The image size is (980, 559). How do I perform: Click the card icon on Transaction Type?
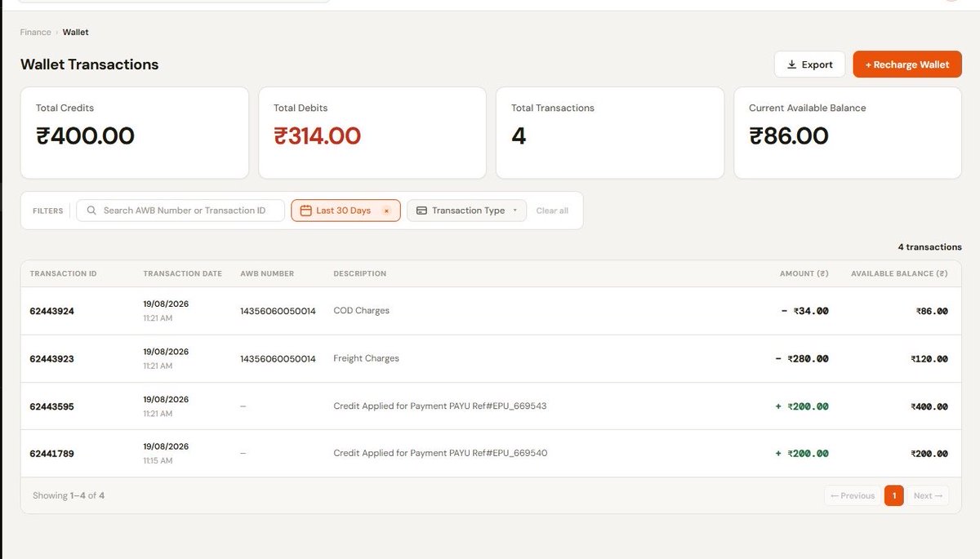coord(421,211)
